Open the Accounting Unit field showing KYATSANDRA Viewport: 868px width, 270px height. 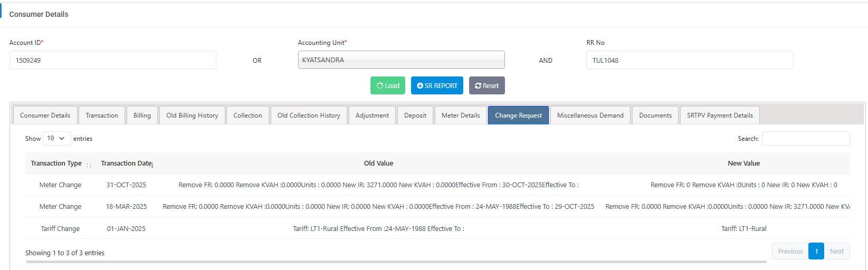click(401, 60)
